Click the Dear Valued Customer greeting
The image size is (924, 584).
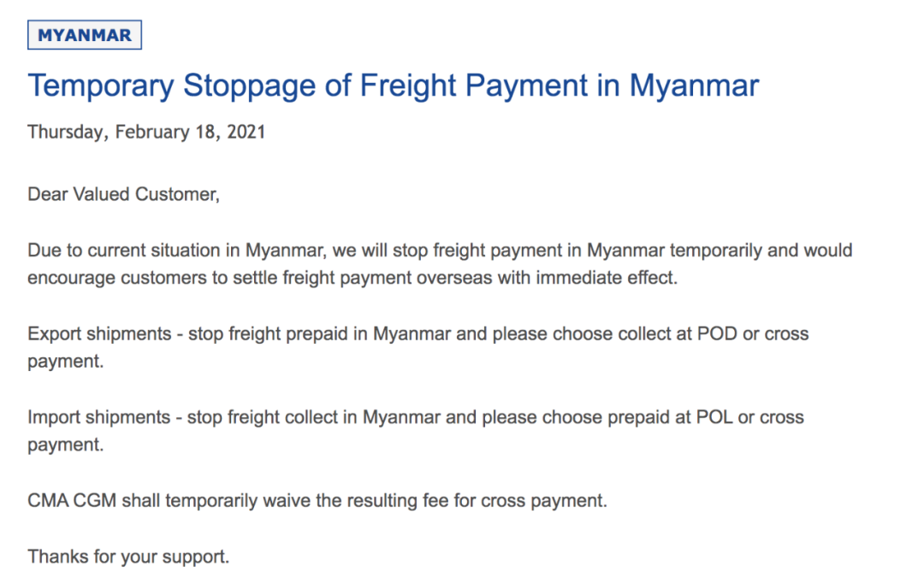click(x=123, y=194)
